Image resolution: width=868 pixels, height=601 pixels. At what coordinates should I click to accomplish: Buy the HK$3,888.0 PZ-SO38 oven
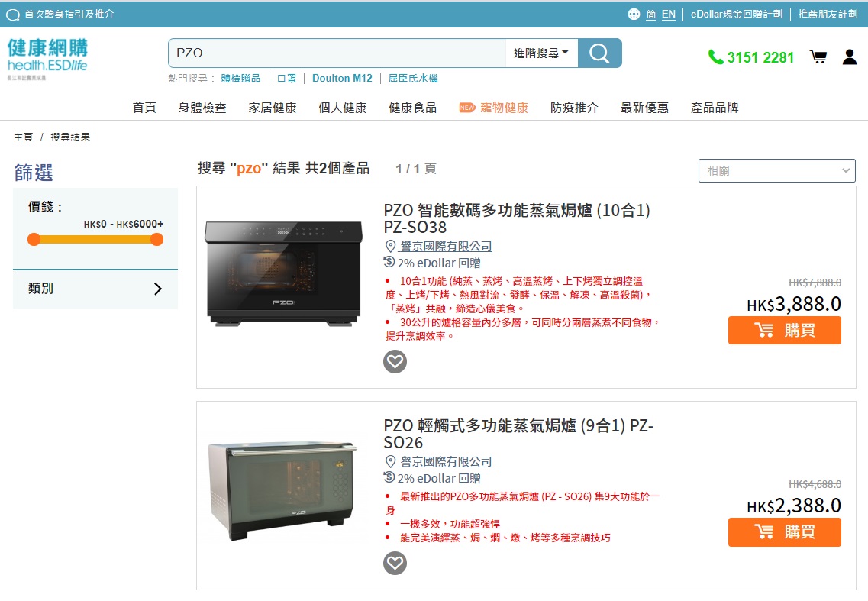tap(785, 330)
